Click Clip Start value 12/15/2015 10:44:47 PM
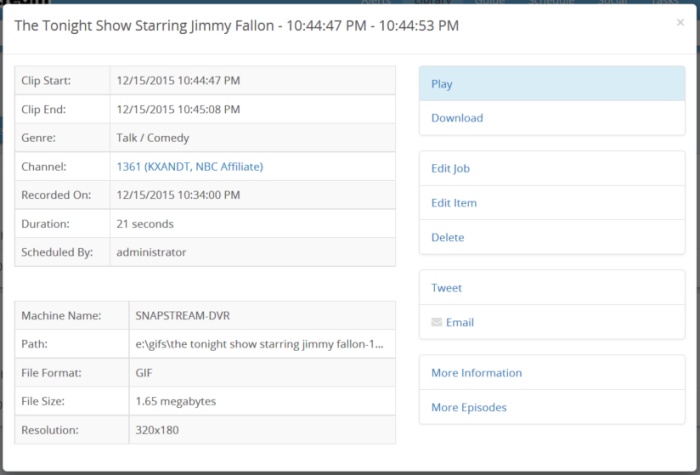The width and height of the screenshot is (700, 475). click(x=178, y=81)
